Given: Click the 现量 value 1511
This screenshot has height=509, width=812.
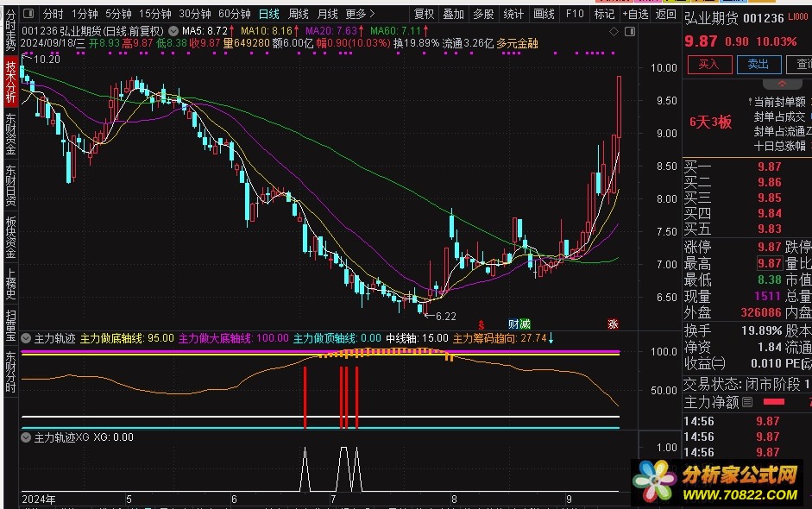Looking at the screenshot, I should (767, 296).
